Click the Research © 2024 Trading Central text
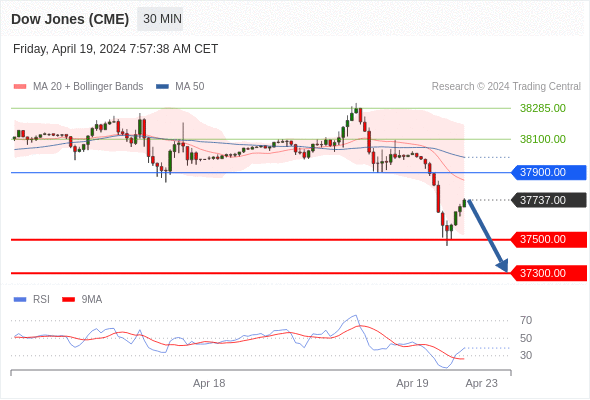 506,87
